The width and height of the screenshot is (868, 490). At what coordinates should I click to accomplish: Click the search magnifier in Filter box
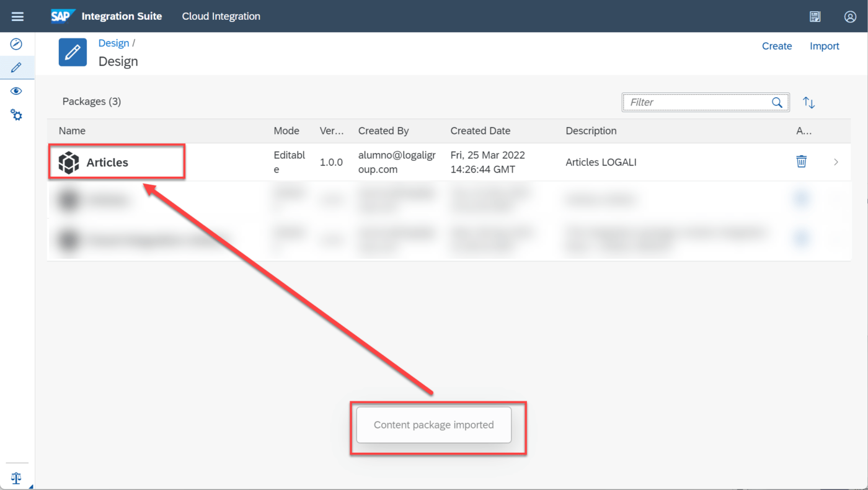tap(777, 102)
